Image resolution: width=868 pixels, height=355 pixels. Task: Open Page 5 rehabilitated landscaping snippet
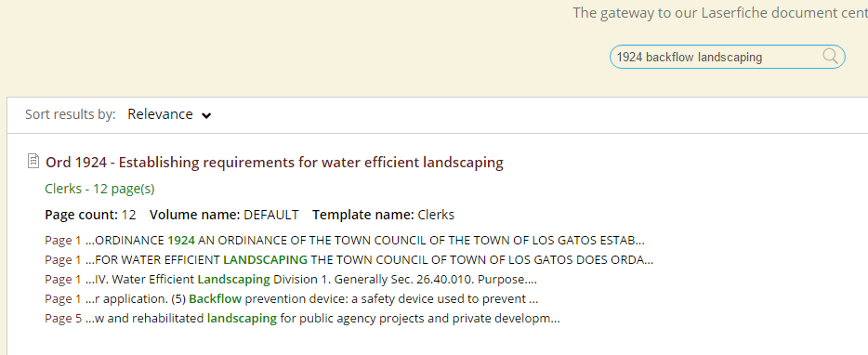302,319
